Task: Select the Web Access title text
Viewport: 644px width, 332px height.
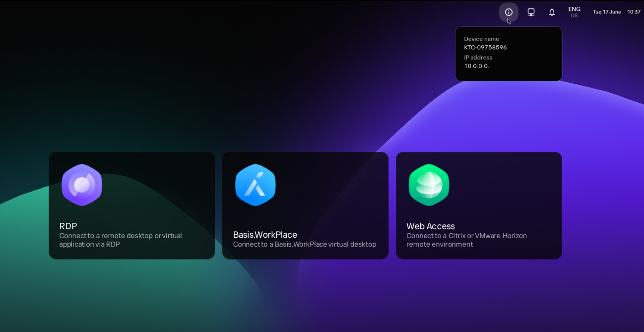Action: 430,226
